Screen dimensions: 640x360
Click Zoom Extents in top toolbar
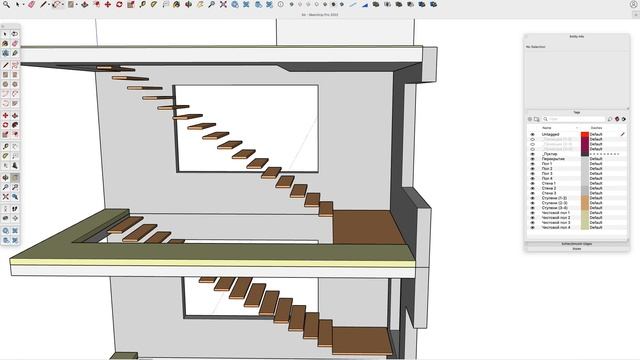[223, 4]
